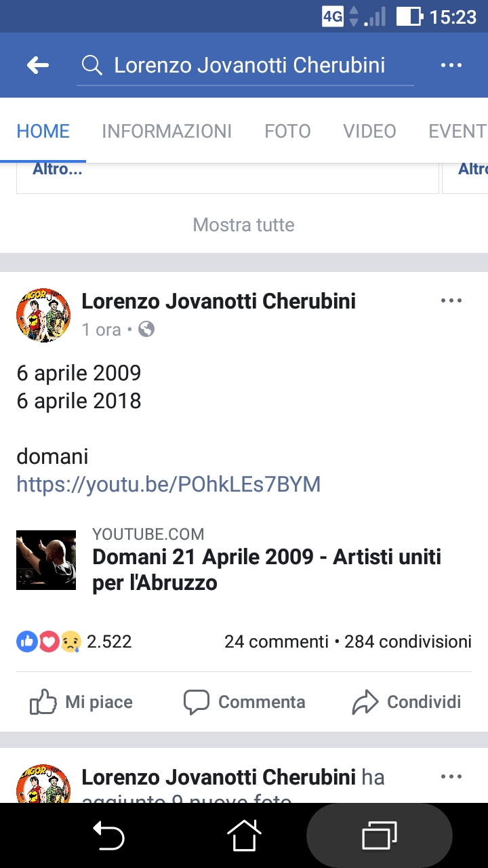The image size is (488, 868).
Task: Go to the VIDEO tab
Action: [369, 131]
